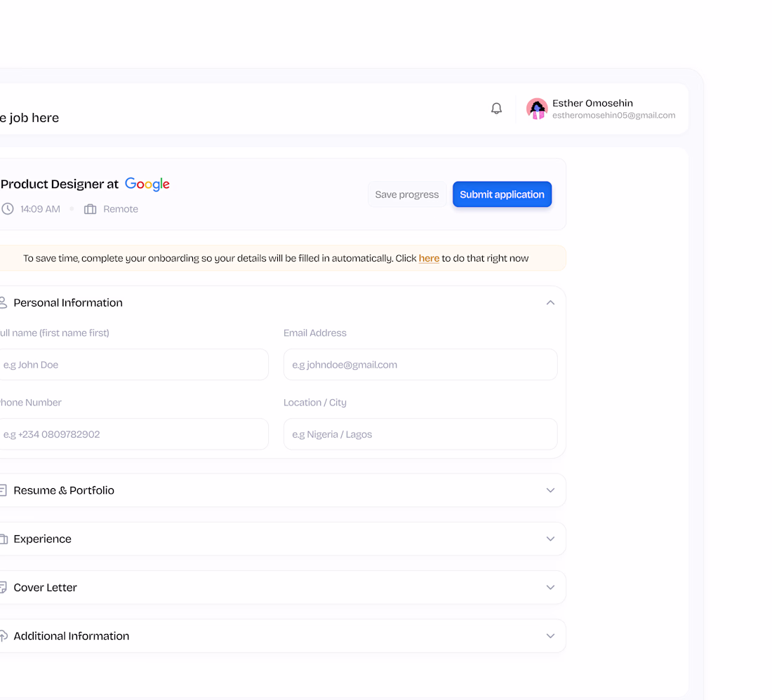
Task: Click the Experience heading text
Action: click(42, 539)
